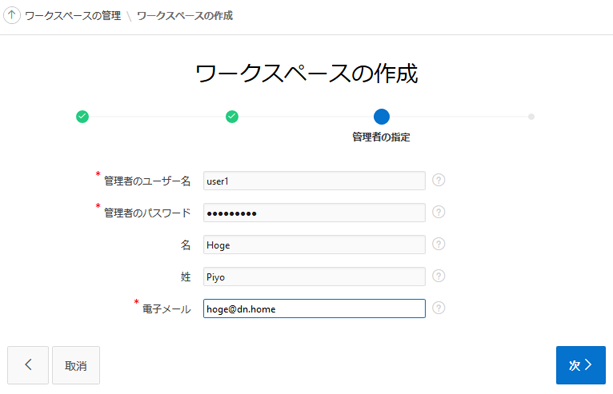Focus the administrator password field
This screenshot has height=394, width=613.
tap(314, 213)
